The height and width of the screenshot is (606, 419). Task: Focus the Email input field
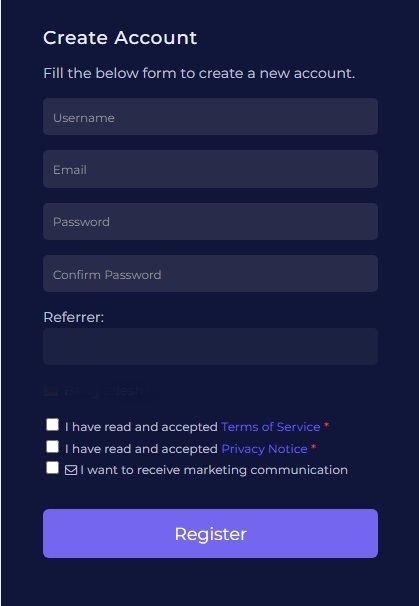click(210, 169)
